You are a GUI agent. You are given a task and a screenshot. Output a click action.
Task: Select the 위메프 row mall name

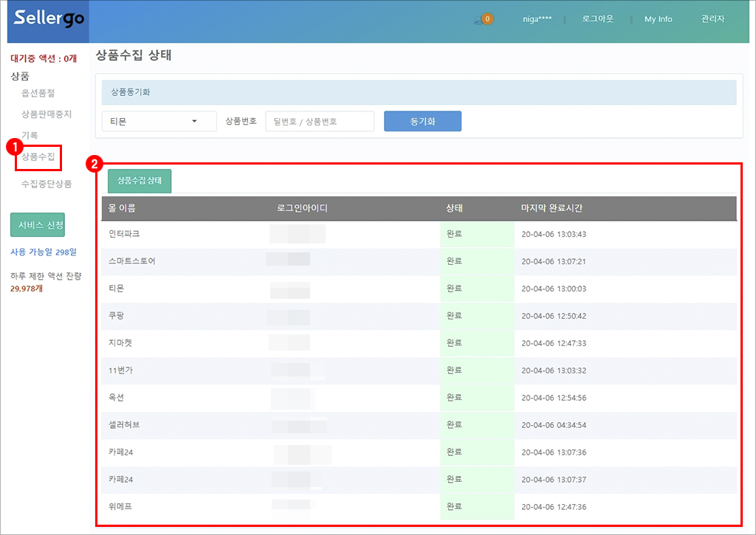[x=120, y=506]
